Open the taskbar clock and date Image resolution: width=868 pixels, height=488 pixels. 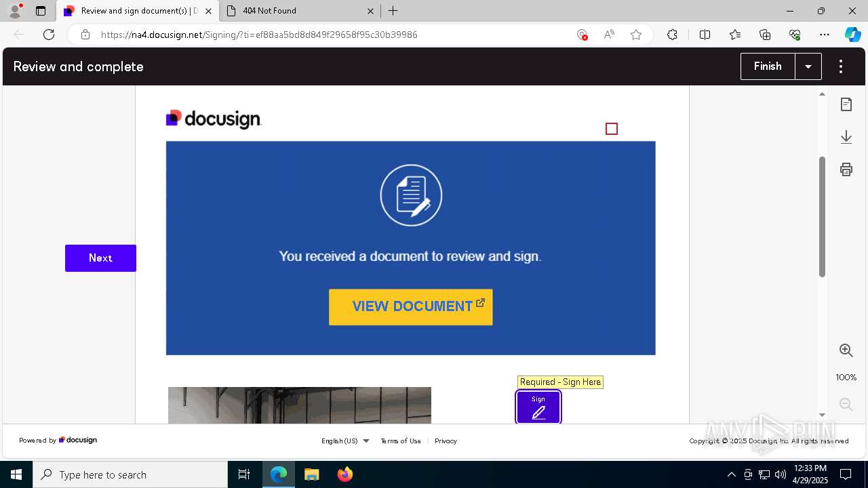point(810,474)
